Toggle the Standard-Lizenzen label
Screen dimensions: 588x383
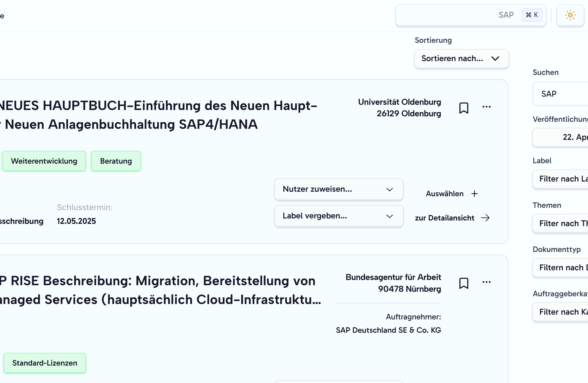(x=45, y=363)
